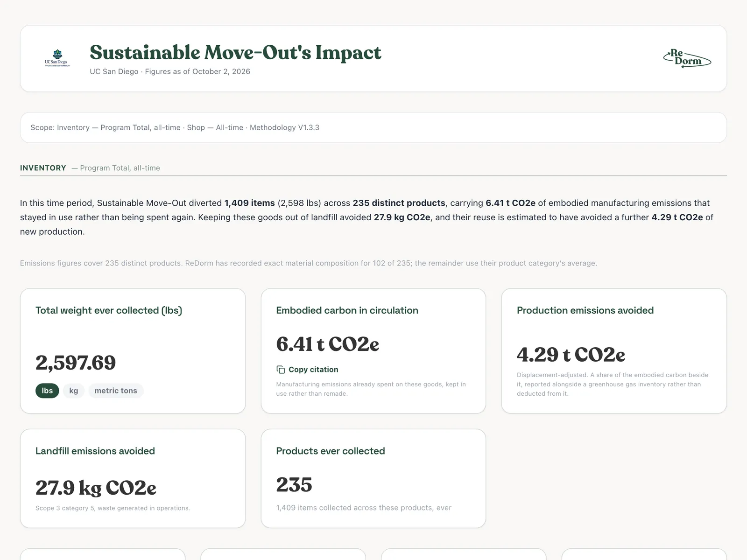747x560 pixels.
Task: Switch weight unit to metric tons
Action: click(116, 391)
